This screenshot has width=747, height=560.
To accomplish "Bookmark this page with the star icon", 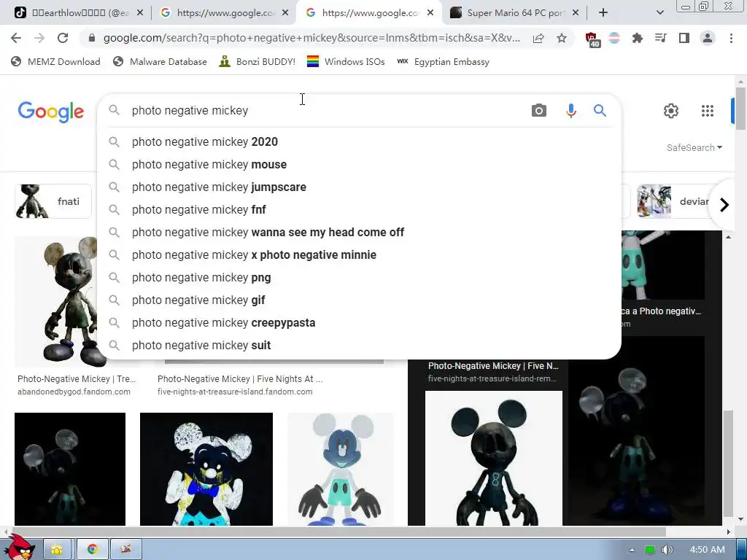I will coord(562,38).
